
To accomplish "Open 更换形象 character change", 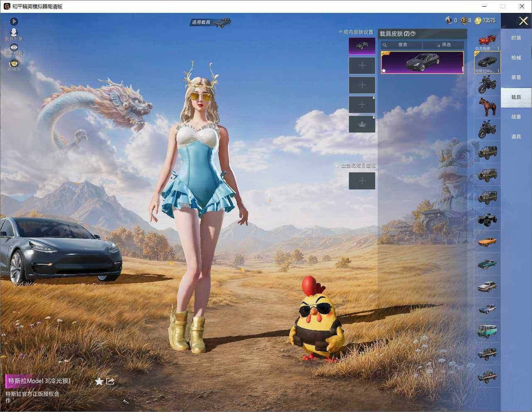I will pyautogui.click(x=14, y=34).
